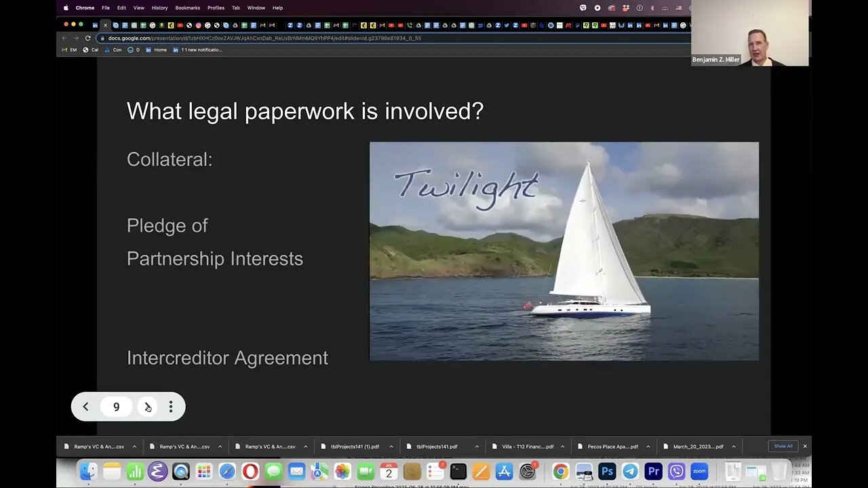868x488 pixels.
Task: Open Telegram from the dock
Action: [x=630, y=471]
